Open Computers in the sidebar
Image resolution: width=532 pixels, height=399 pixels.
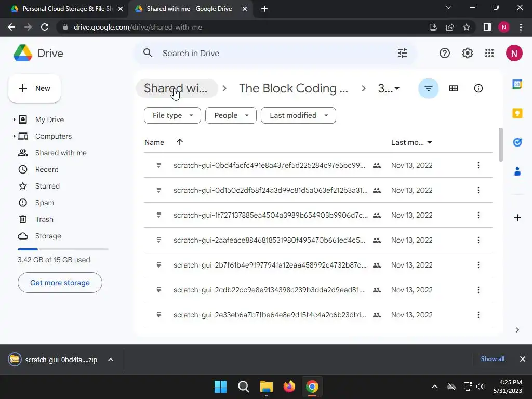(x=54, y=136)
